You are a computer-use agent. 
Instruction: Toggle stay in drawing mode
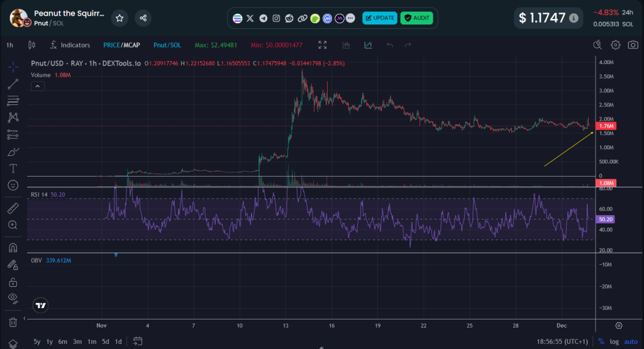click(x=13, y=265)
